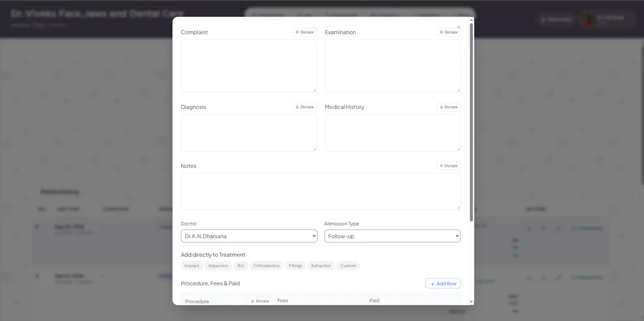
Task: Focus the Notes text area
Action: (x=321, y=191)
